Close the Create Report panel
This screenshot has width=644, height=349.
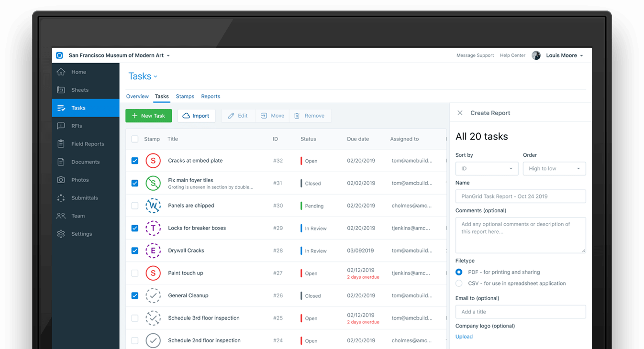pos(460,113)
